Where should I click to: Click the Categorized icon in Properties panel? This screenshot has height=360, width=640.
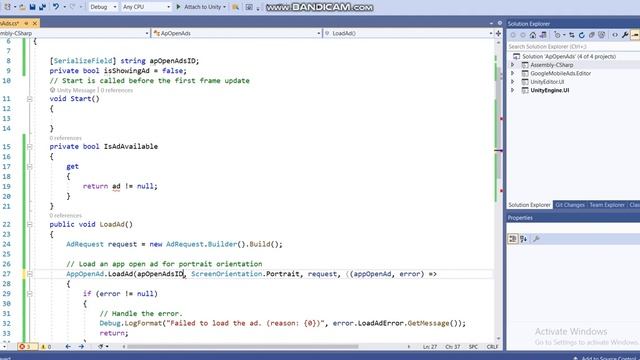coord(513,239)
